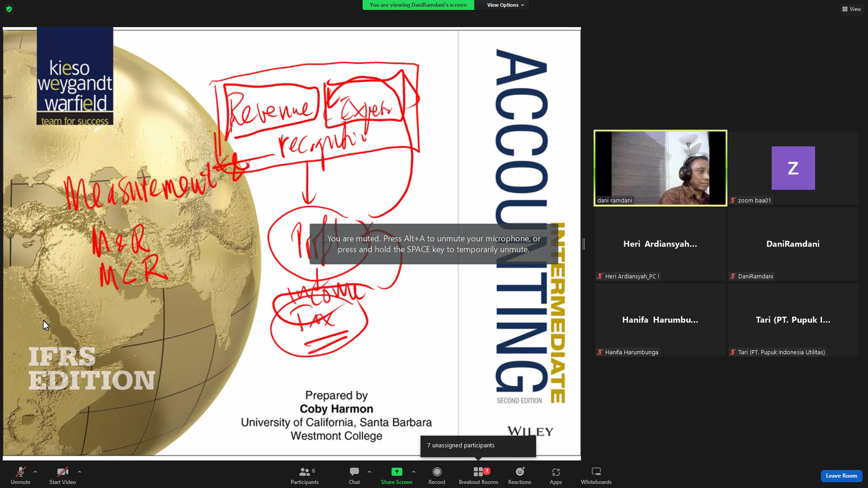Select the zoom baa01 participant tile
The width and height of the screenshot is (868, 488).
[x=793, y=168]
